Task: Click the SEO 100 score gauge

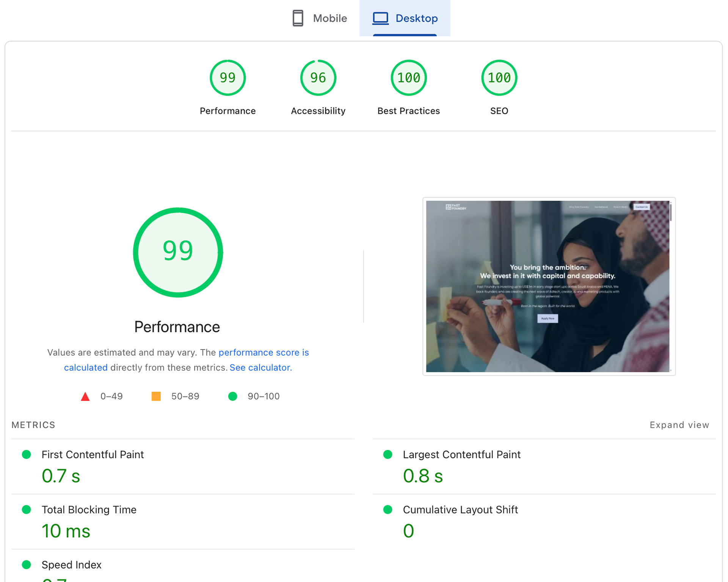Action: (499, 78)
